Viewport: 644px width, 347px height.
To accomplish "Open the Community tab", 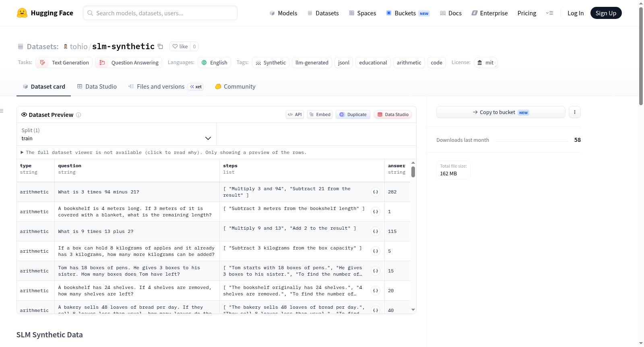I will (235, 87).
